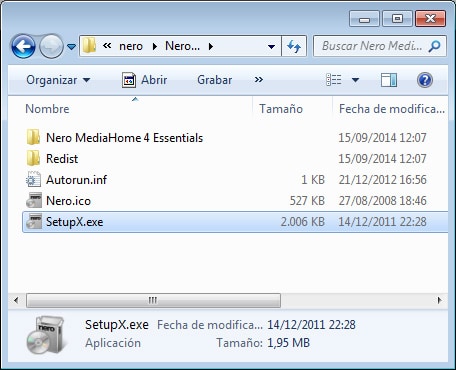Image resolution: width=456 pixels, height=370 pixels.
Task: Click the scroll right arrow
Action: (x=440, y=300)
